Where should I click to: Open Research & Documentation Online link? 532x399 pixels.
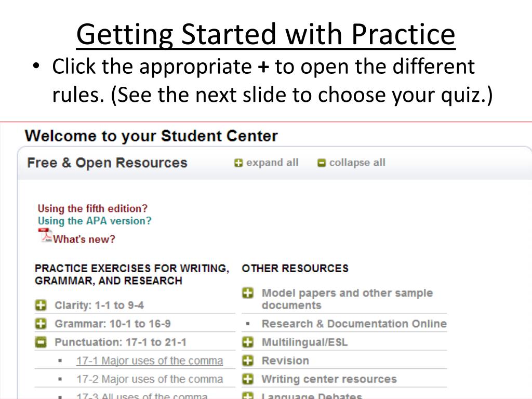(354, 324)
